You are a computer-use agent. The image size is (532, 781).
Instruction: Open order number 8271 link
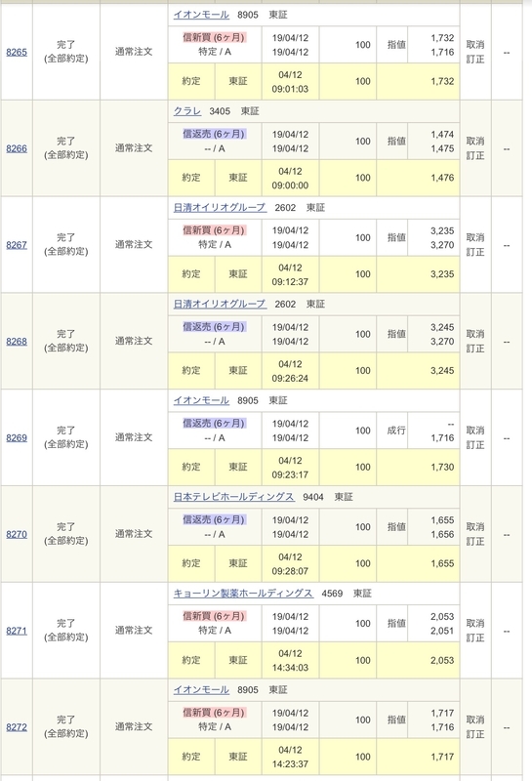tap(17, 631)
